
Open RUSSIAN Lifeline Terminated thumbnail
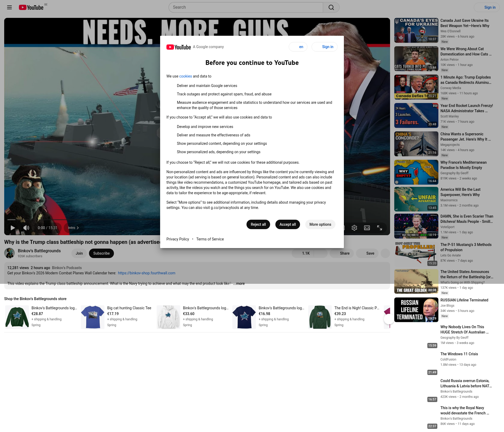(x=416, y=310)
